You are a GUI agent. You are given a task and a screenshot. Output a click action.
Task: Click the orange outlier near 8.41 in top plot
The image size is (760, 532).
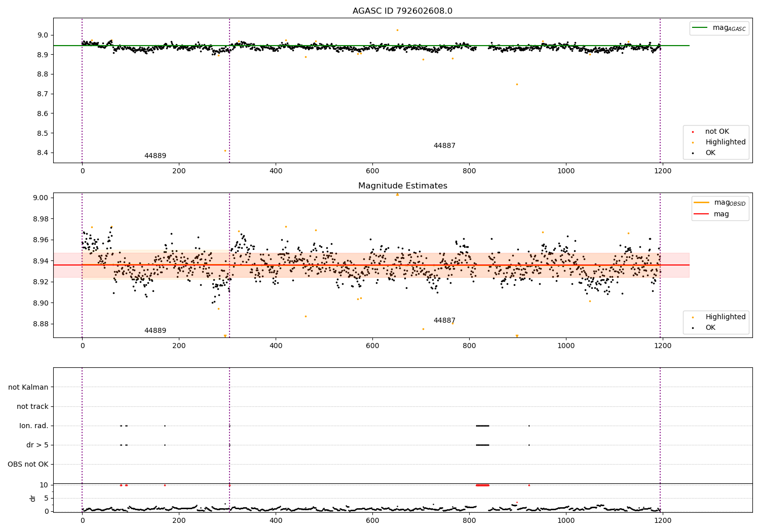point(225,150)
